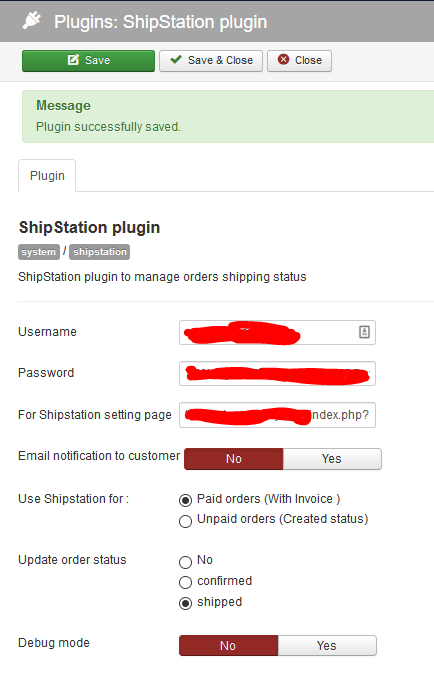Viewport: 434px width, 694px height.
Task: Set Debug mode to No
Action: pos(228,646)
